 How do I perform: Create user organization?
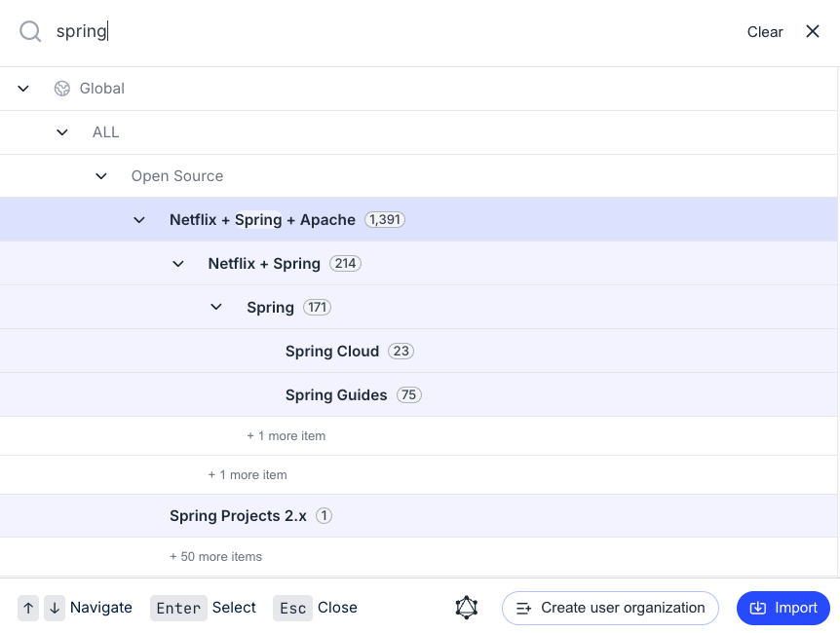click(610, 608)
